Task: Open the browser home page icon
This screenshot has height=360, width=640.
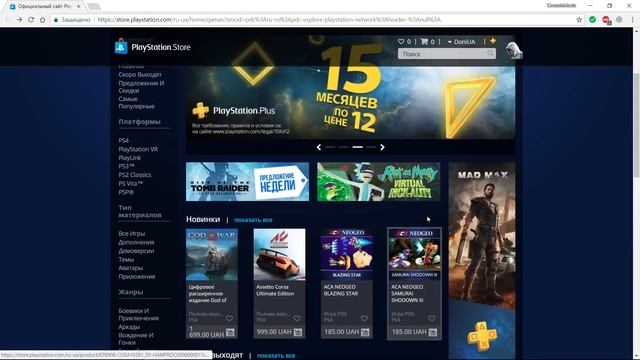Action: [43, 20]
